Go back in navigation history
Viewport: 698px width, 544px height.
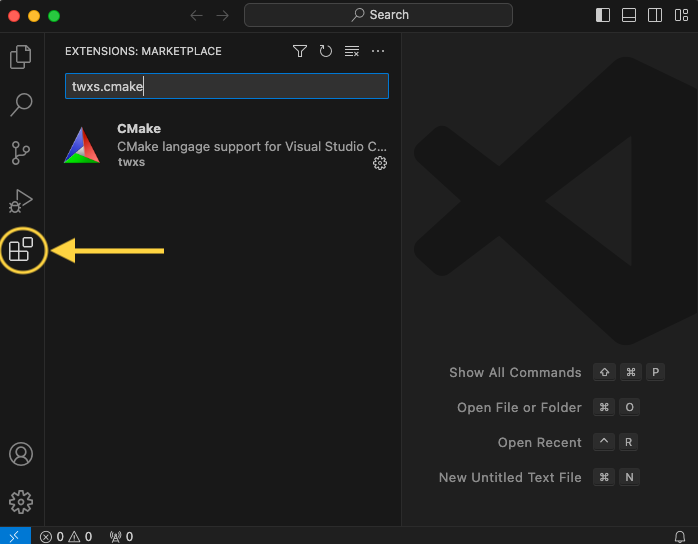(x=196, y=16)
